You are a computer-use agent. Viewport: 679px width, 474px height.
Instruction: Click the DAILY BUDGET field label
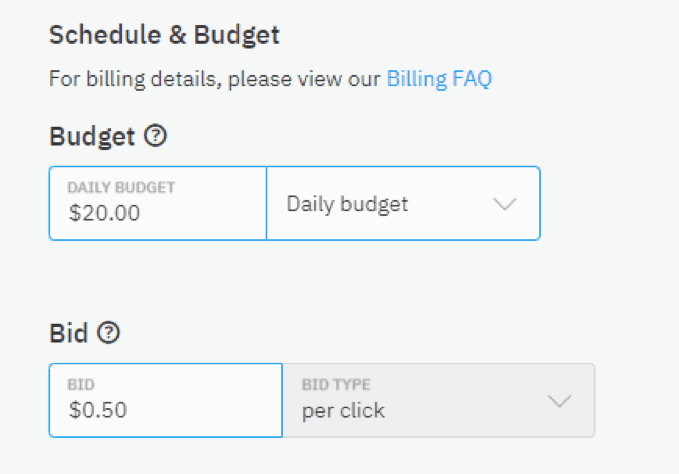(x=121, y=187)
